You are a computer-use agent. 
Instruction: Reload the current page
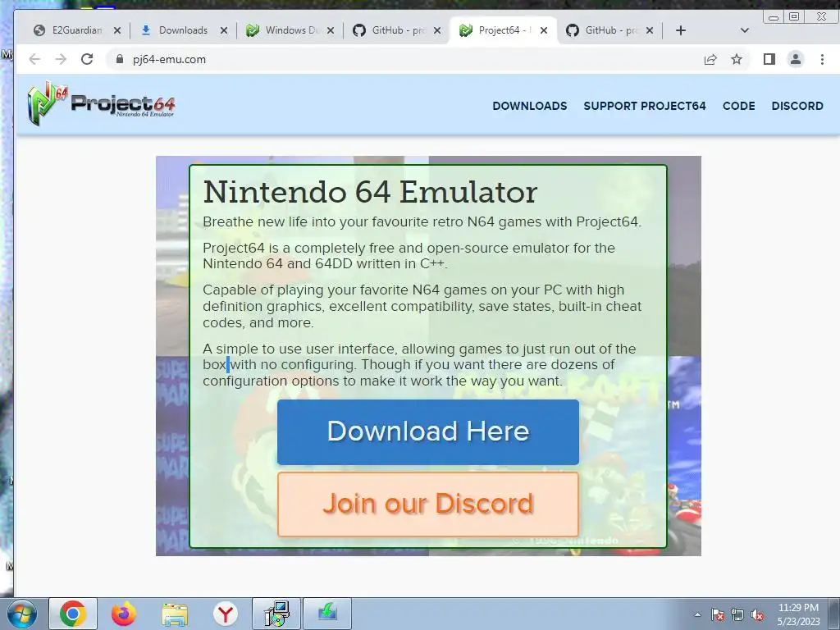tap(87, 59)
